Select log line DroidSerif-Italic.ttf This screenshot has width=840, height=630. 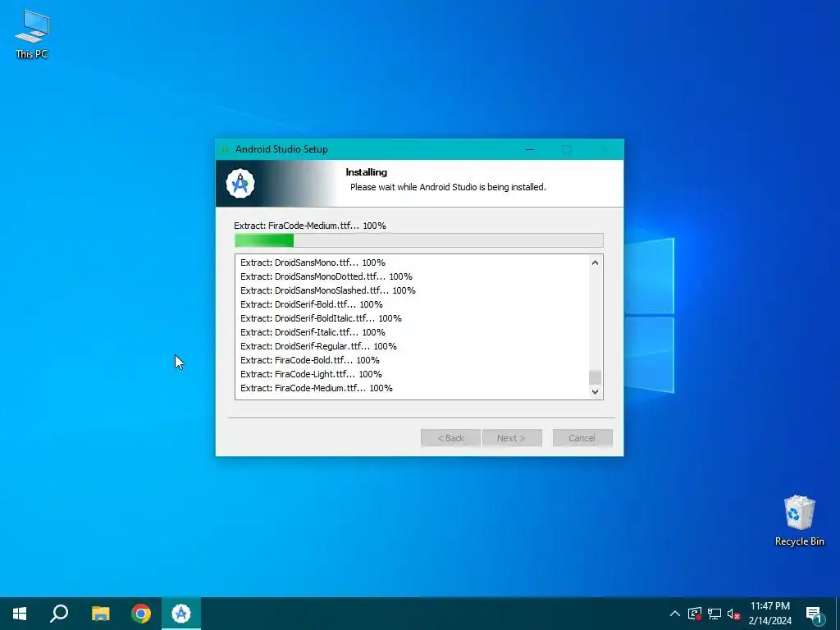pyautogui.click(x=313, y=332)
